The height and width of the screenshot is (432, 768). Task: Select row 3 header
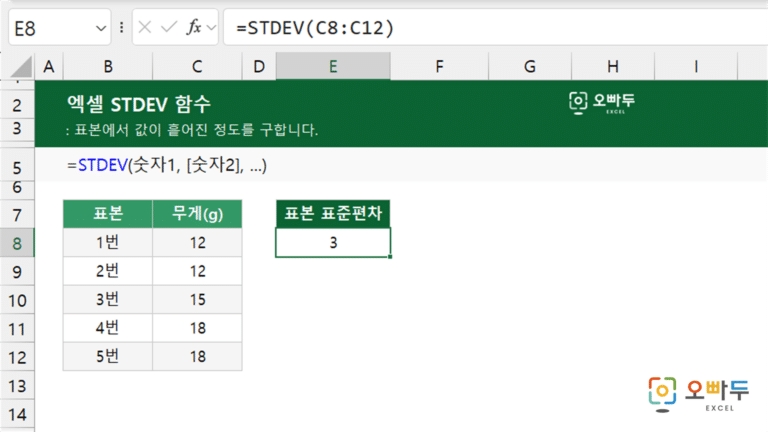[17, 129]
